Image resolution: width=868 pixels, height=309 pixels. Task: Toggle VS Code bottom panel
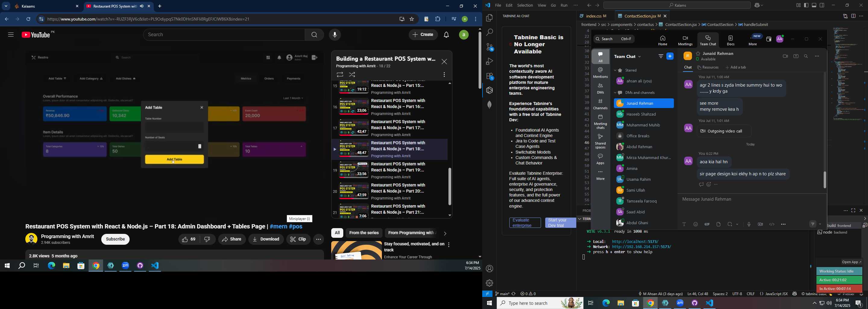coord(814,5)
